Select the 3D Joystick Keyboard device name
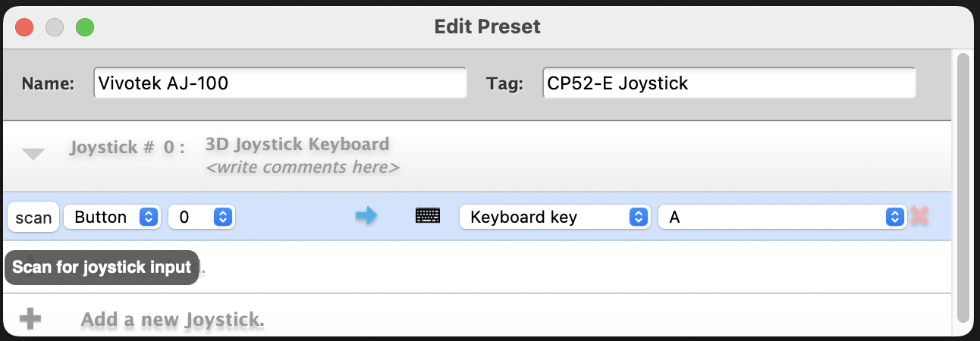The height and width of the screenshot is (341, 980). [297, 144]
